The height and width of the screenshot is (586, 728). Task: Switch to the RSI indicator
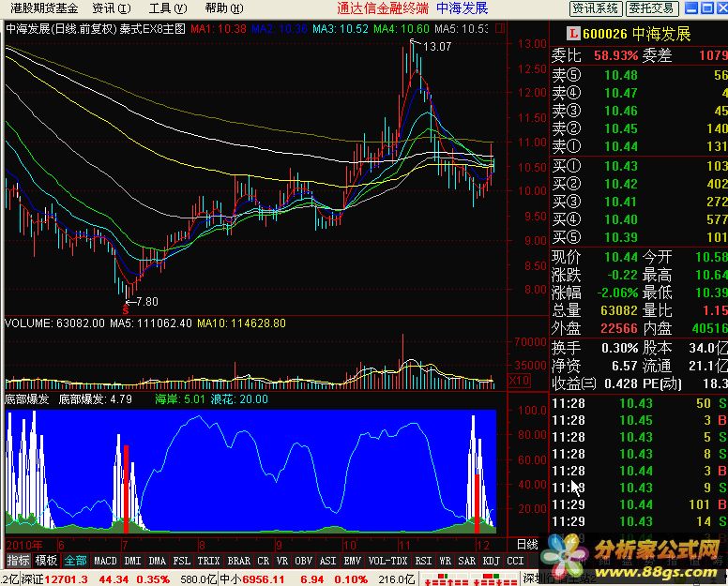click(x=423, y=561)
